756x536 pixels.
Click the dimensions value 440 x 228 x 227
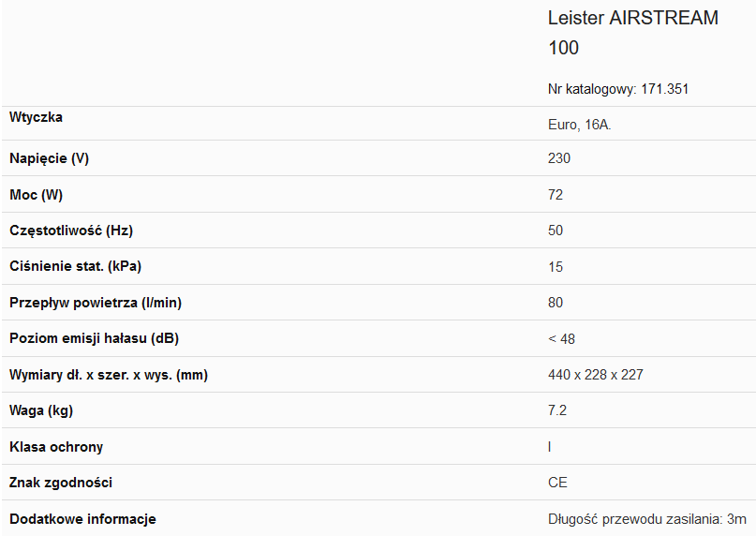[596, 375]
